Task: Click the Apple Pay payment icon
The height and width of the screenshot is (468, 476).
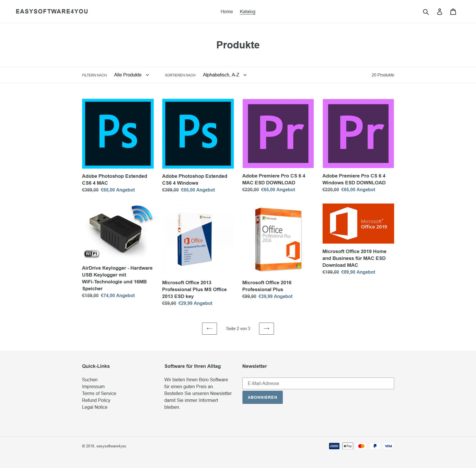Action: (348, 446)
